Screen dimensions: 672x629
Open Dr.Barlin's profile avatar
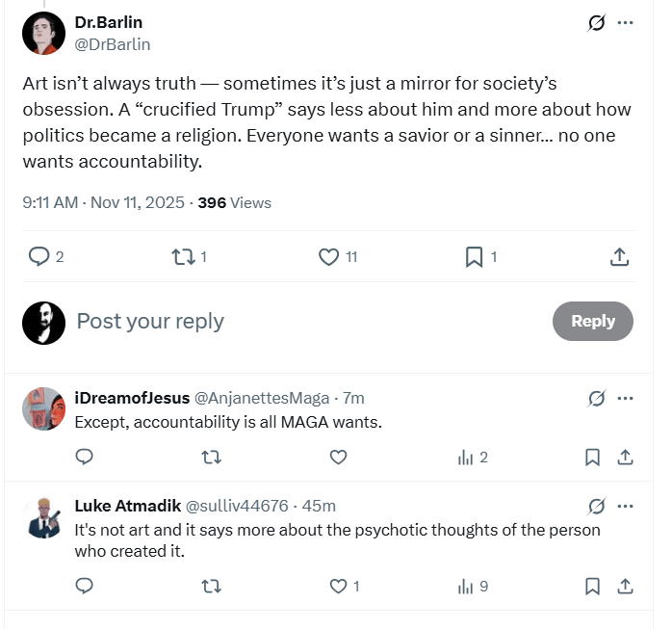(x=43, y=34)
